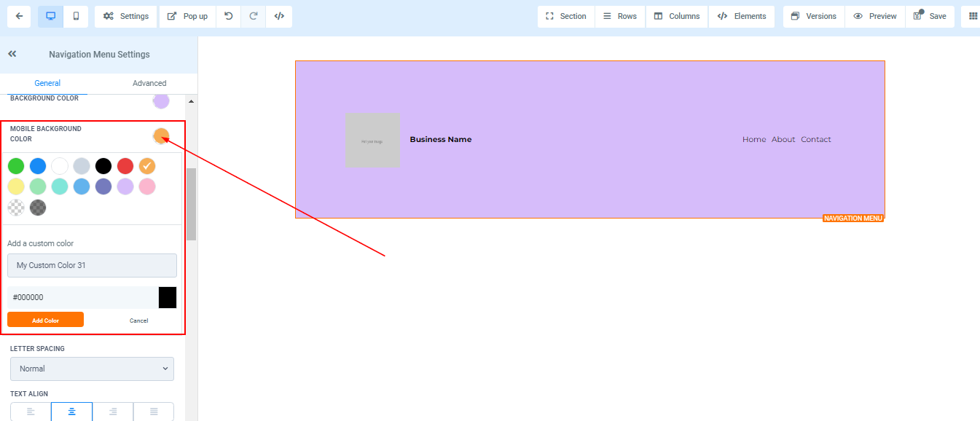Pick the red color swatch
The height and width of the screenshot is (421, 980).
click(125, 166)
